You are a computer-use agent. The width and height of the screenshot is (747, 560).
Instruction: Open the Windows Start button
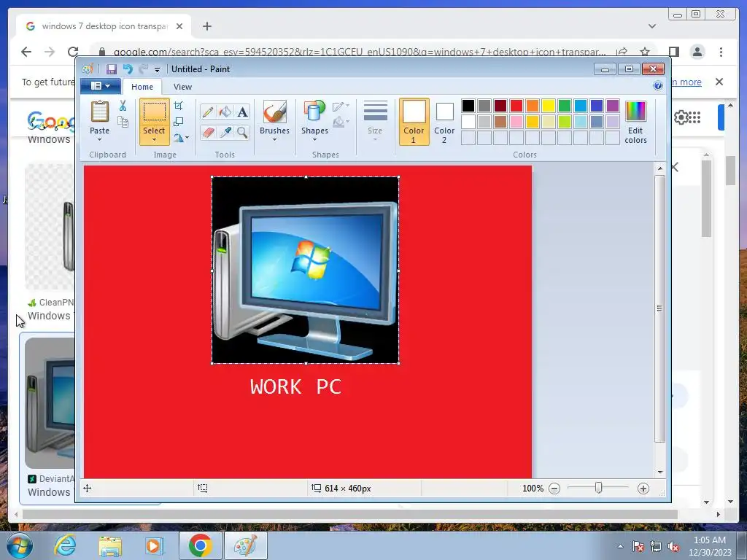[x=20, y=545]
